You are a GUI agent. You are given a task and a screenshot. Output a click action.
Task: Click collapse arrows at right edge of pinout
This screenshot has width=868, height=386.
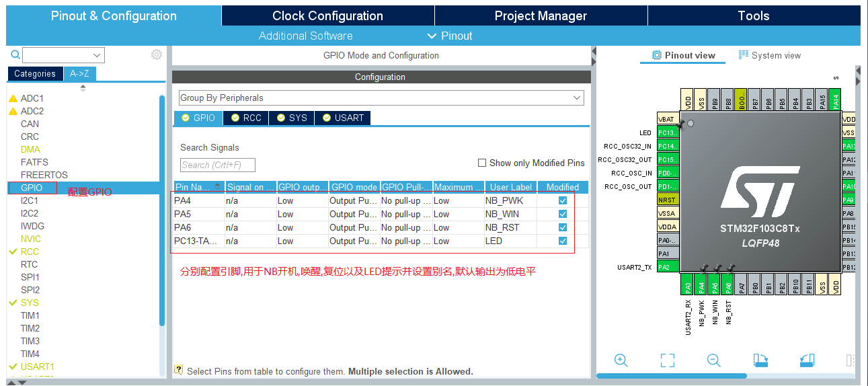click(x=858, y=76)
